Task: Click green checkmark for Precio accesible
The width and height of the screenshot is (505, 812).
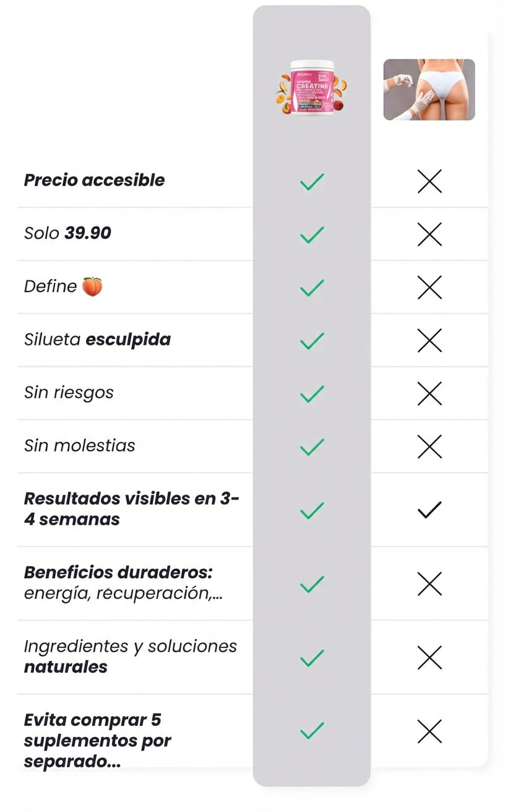Action: tap(312, 182)
